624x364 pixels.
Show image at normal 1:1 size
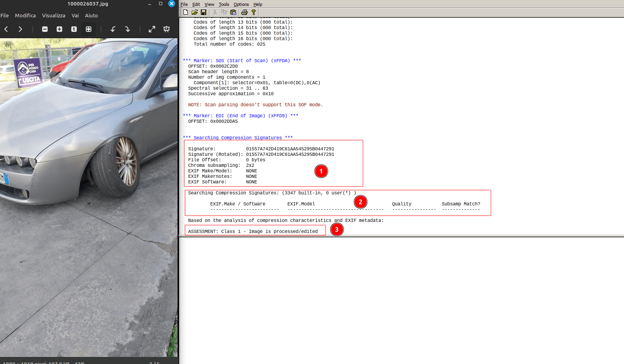[74, 29]
